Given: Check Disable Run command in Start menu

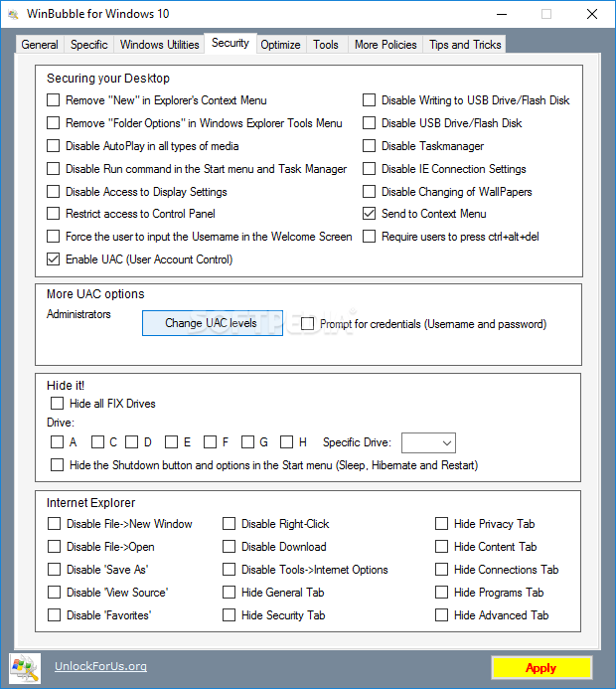Looking at the screenshot, I should coord(53,169).
